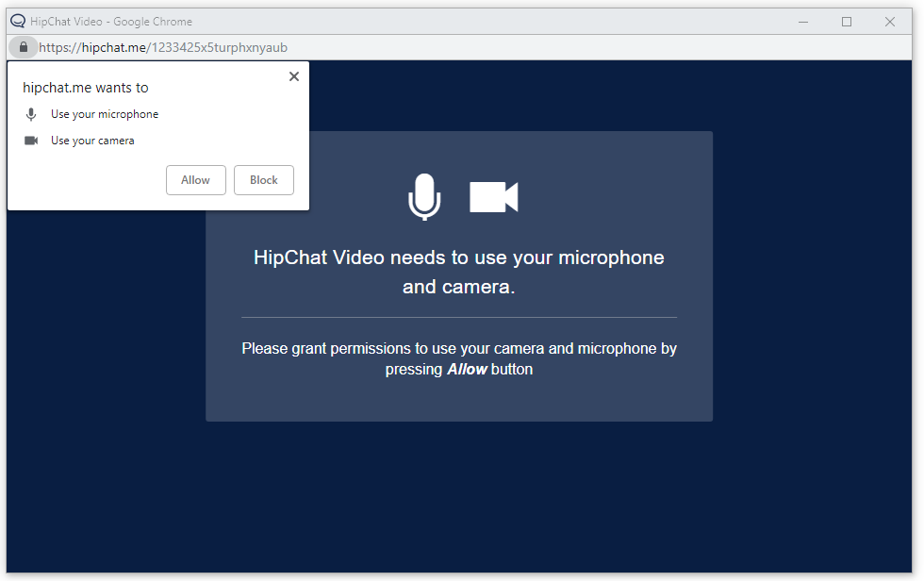Viewport: 924px width, 581px height.
Task: Click 'Please grant permissions' instruction text
Action: point(459,358)
